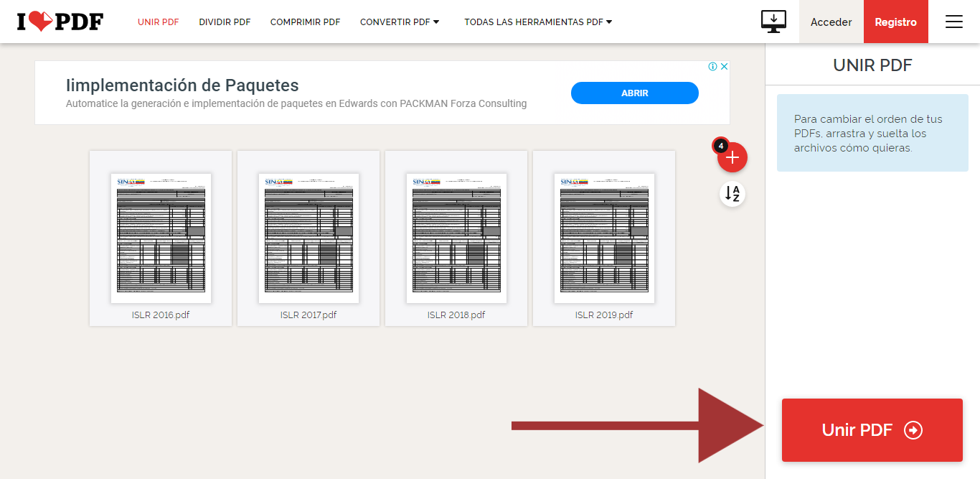This screenshot has width=980, height=479.
Task: Add more PDF files with plus button
Action: [x=732, y=158]
